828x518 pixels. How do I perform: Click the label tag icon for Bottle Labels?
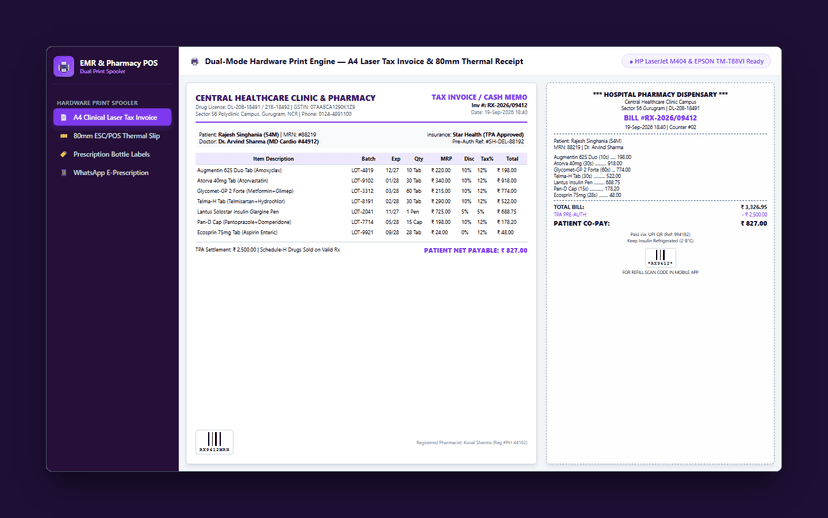(x=63, y=154)
